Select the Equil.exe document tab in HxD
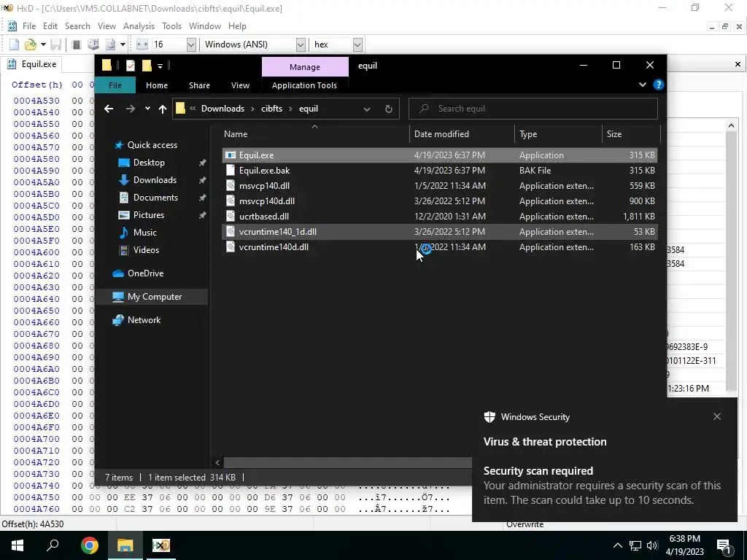 [x=31, y=64]
